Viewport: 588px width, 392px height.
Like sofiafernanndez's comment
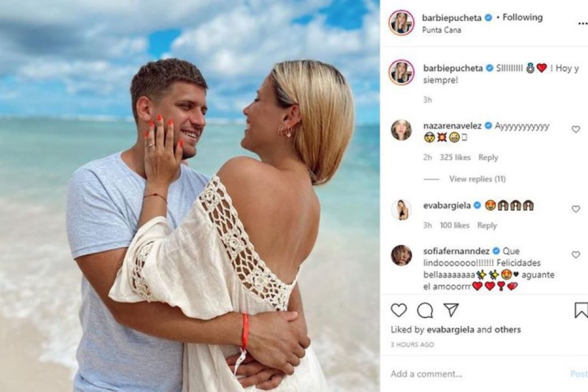click(x=575, y=254)
